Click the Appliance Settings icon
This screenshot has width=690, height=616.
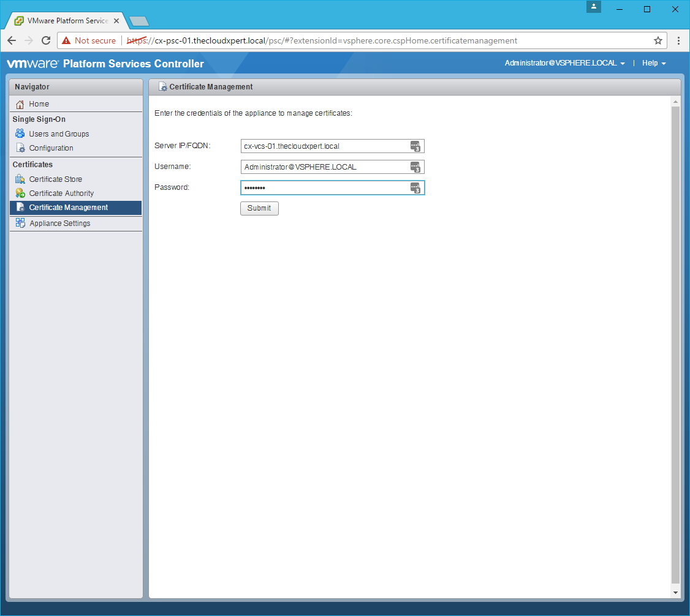point(20,223)
